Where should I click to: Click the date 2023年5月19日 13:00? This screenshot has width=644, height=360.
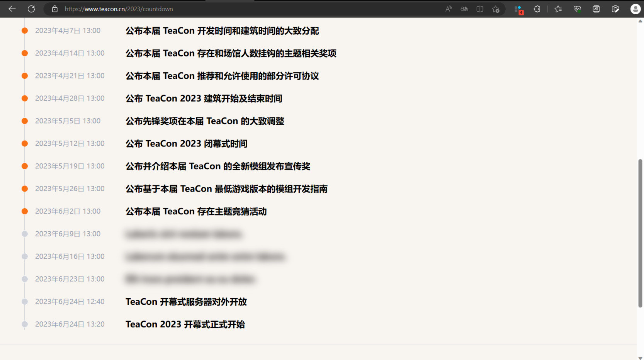70,166
